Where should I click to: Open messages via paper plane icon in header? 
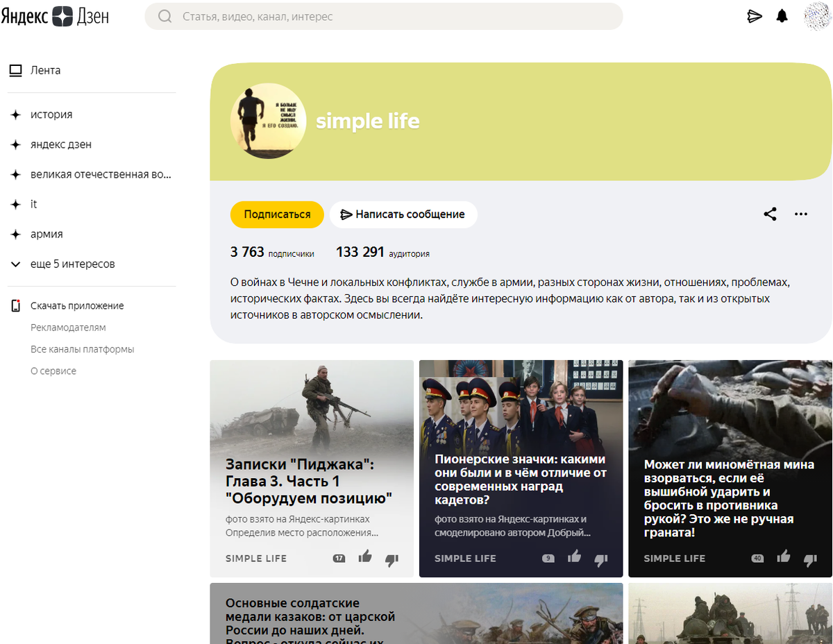(755, 16)
